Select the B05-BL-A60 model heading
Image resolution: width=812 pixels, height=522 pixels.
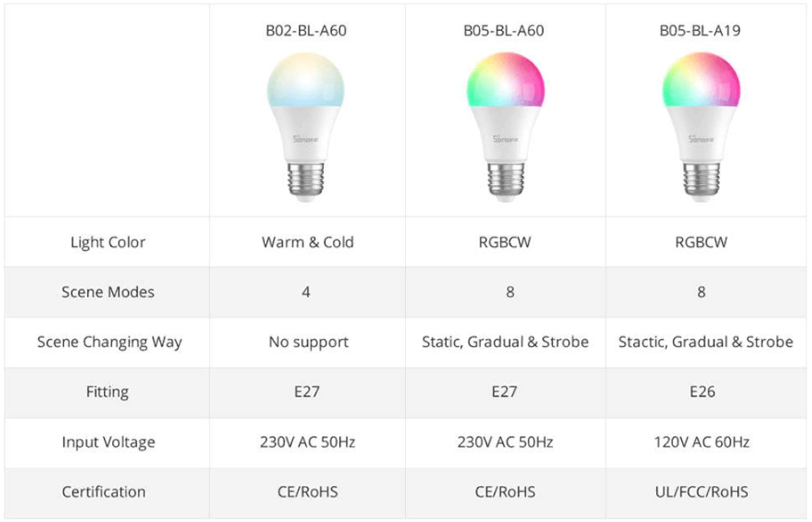click(504, 31)
